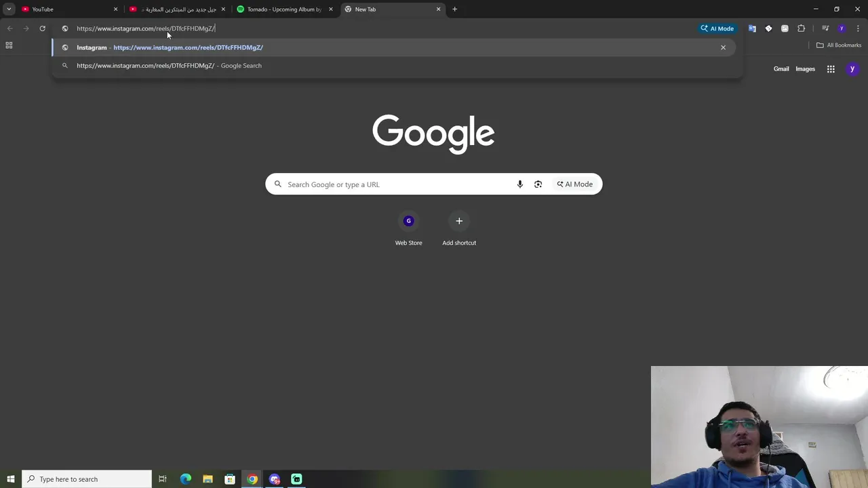The width and height of the screenshot is (868, 488).
Task: Click the browser forward arrow
Action: click(x=26, y=28)
